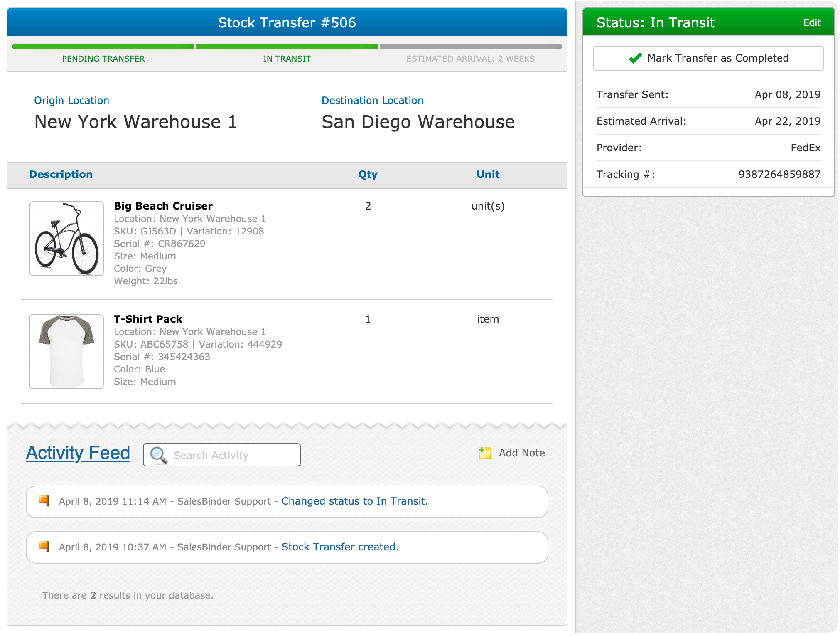Screen dimensions: 840x636
Task: Click the green checkmark icon
Action: (x=635, y=58)
